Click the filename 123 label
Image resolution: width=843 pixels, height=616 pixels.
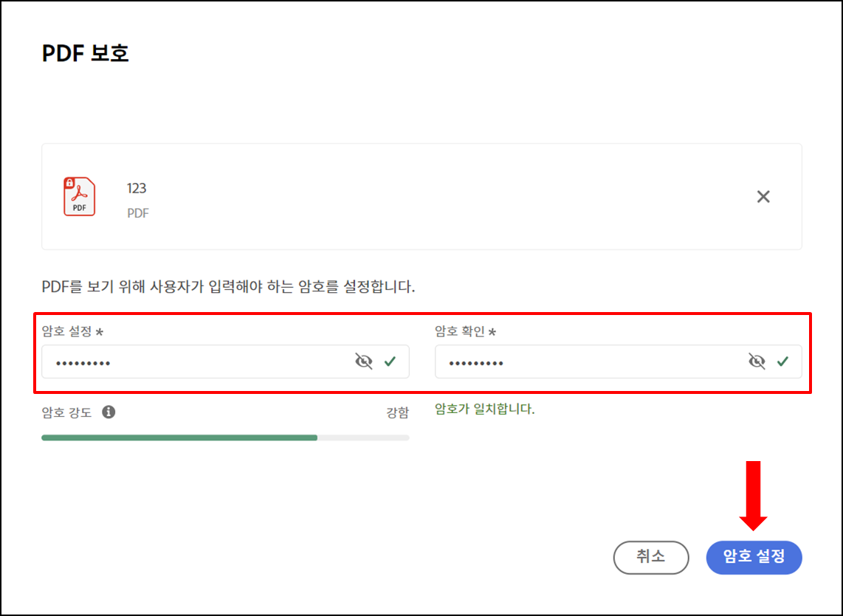click(x=137, y=188)
